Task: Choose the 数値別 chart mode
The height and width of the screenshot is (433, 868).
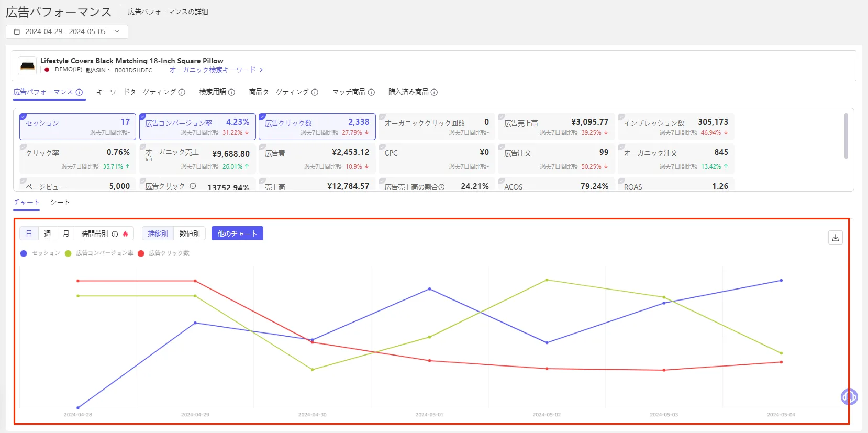Action: click(190, 234)
